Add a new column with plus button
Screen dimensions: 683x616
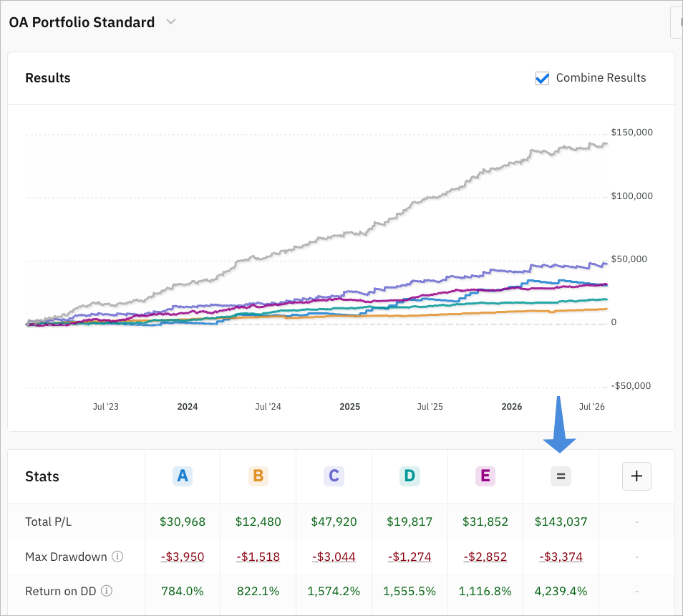(x=637, y=476)
